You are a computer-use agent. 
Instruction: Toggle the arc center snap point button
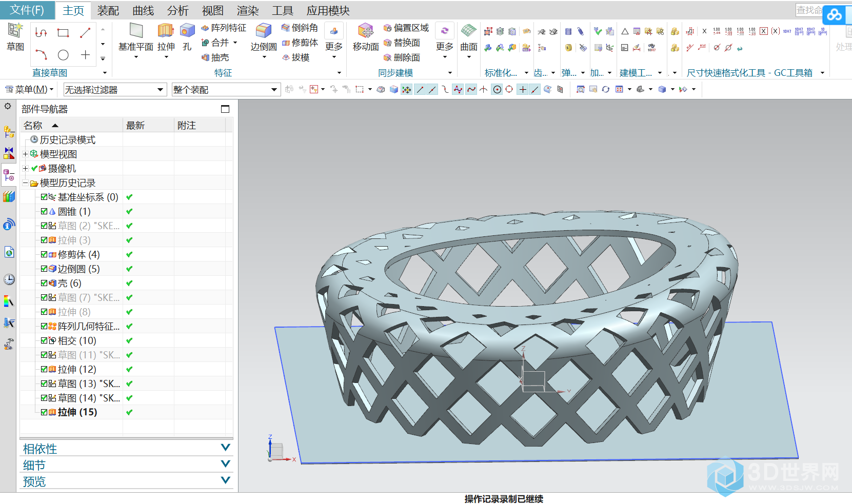coord(497,89)
